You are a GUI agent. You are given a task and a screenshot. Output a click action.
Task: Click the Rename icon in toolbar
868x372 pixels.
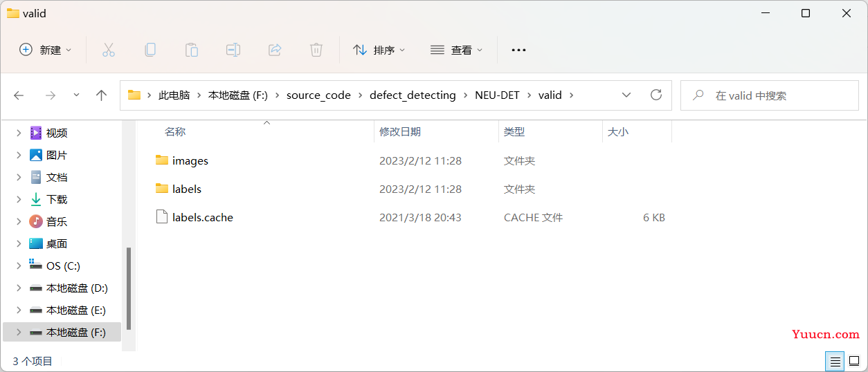[233, 50]
